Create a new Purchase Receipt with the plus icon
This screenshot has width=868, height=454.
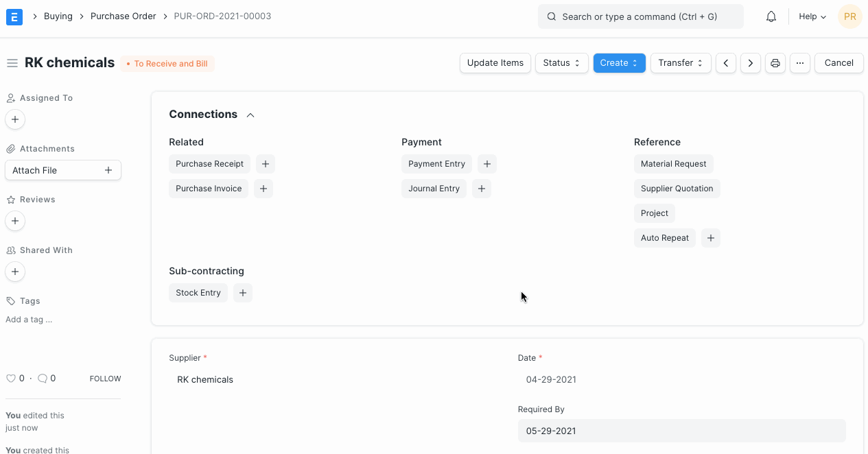point(266,163)
